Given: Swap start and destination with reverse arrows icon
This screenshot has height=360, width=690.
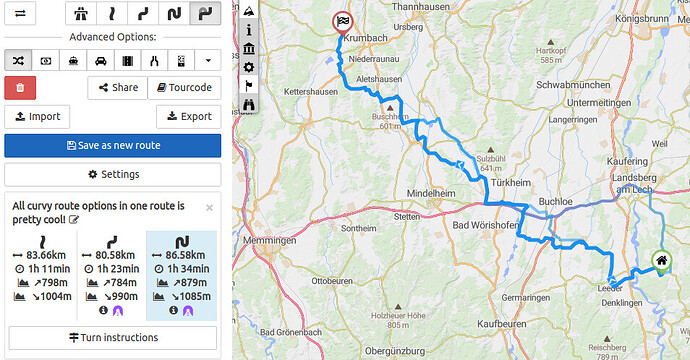Looking at the screenshot, I should pyautogui.click(x=20, y=13).
